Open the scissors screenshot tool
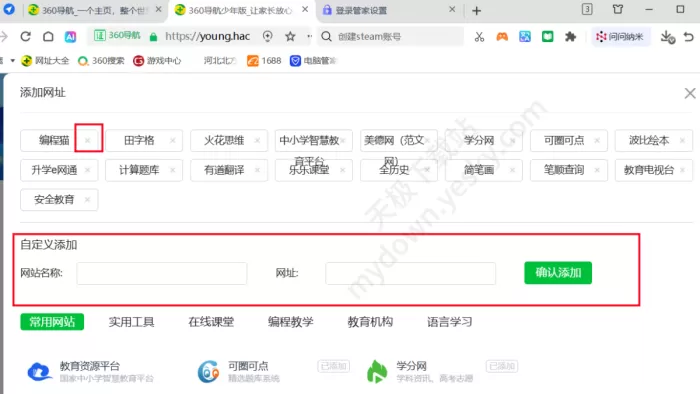 click(479, 37)
